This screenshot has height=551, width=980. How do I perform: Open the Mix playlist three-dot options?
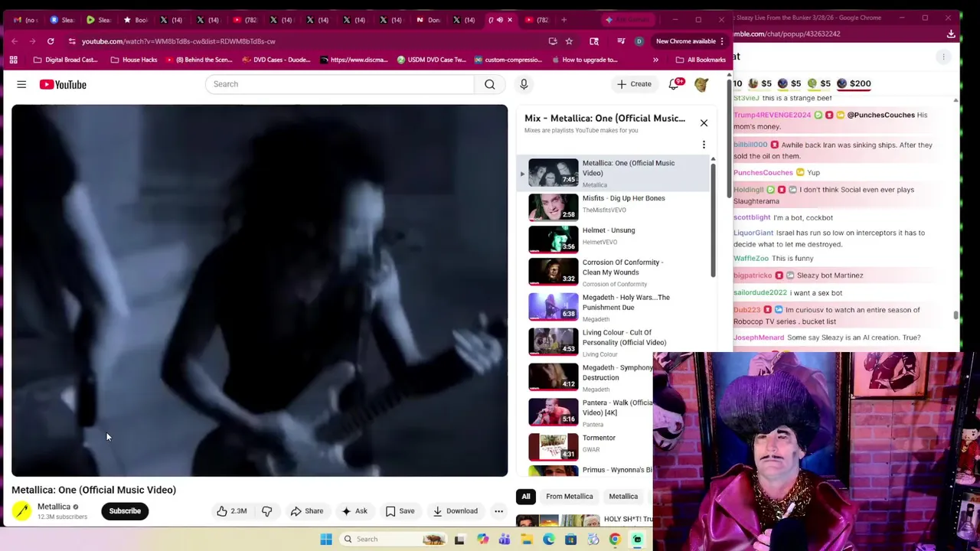pyautogui.click(x=704, y=145)
